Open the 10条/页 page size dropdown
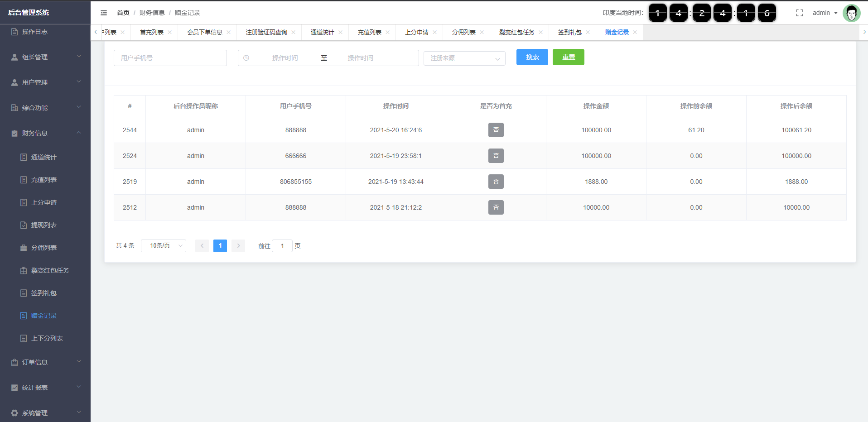The image size is (868, 422). point(163,246)
